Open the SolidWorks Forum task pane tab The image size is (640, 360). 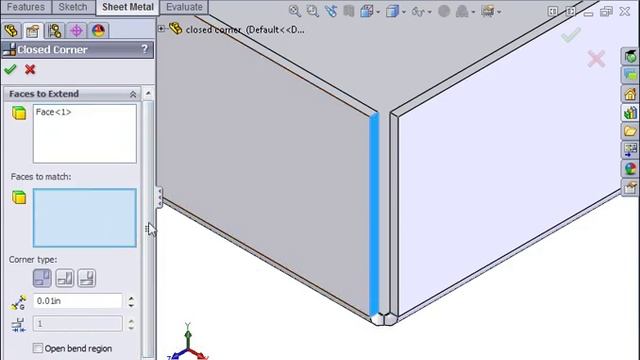pyautogui.click(x=630, y=75)
